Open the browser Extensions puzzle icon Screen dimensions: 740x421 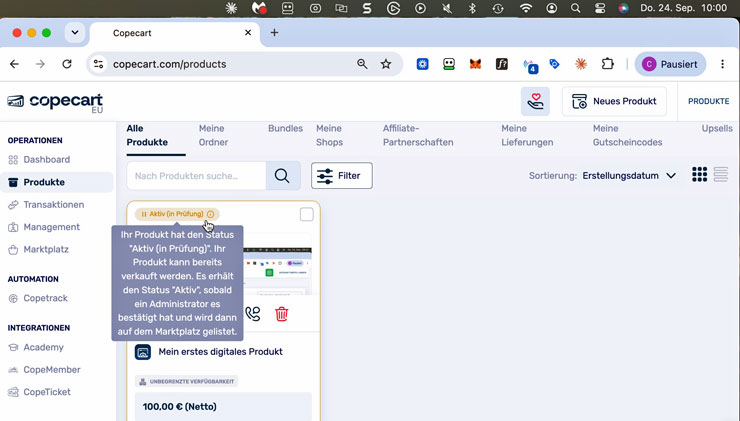tap(607, 64)
